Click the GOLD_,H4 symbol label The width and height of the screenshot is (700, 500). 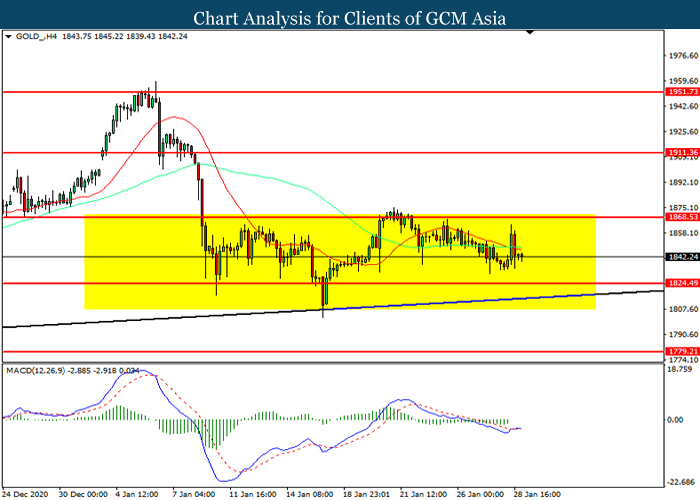(x=36, y=37)
